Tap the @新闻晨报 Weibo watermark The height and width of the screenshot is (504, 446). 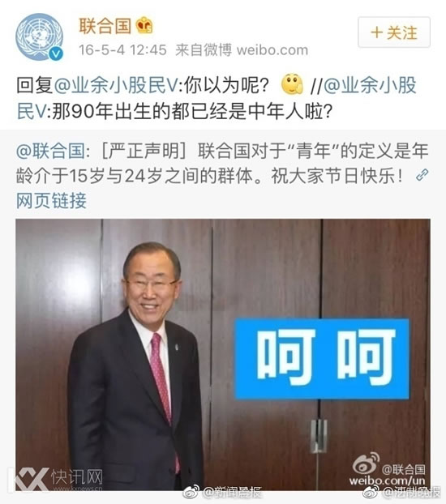222,492
